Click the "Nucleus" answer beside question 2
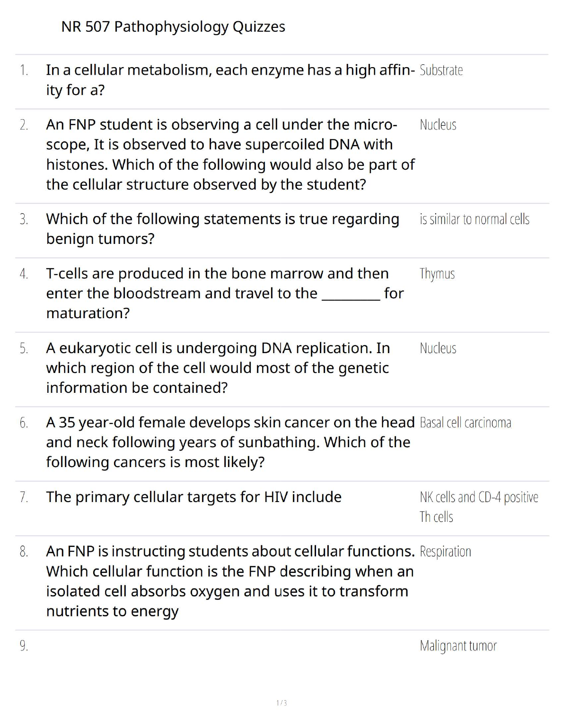 coord(438,125)
